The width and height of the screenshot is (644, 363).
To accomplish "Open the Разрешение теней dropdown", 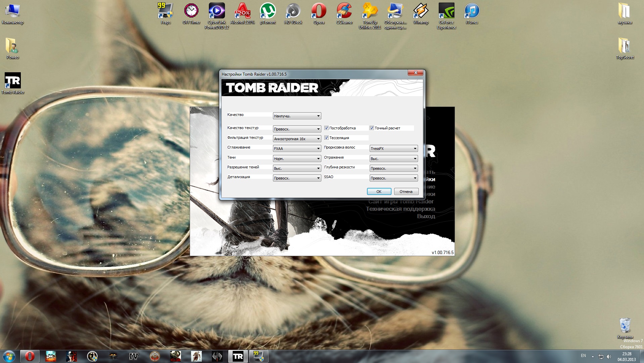I will click(x=297, y=168).
